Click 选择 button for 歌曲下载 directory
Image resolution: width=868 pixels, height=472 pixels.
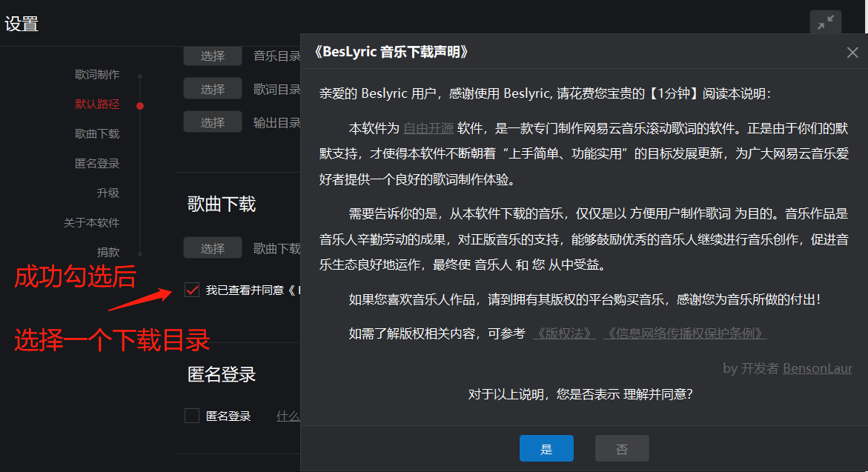point(213,248)
